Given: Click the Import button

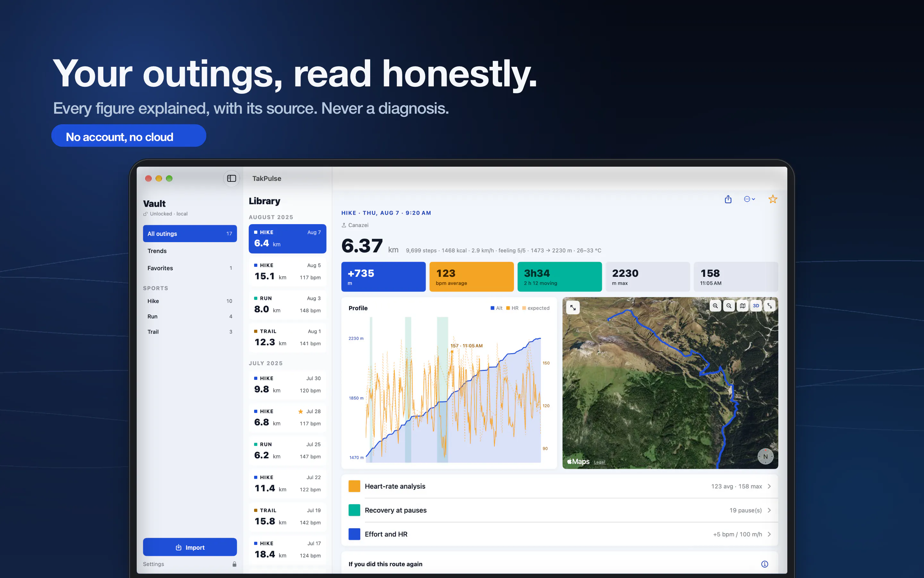Looking at the screenshot, I should click(x=190, y=547).
